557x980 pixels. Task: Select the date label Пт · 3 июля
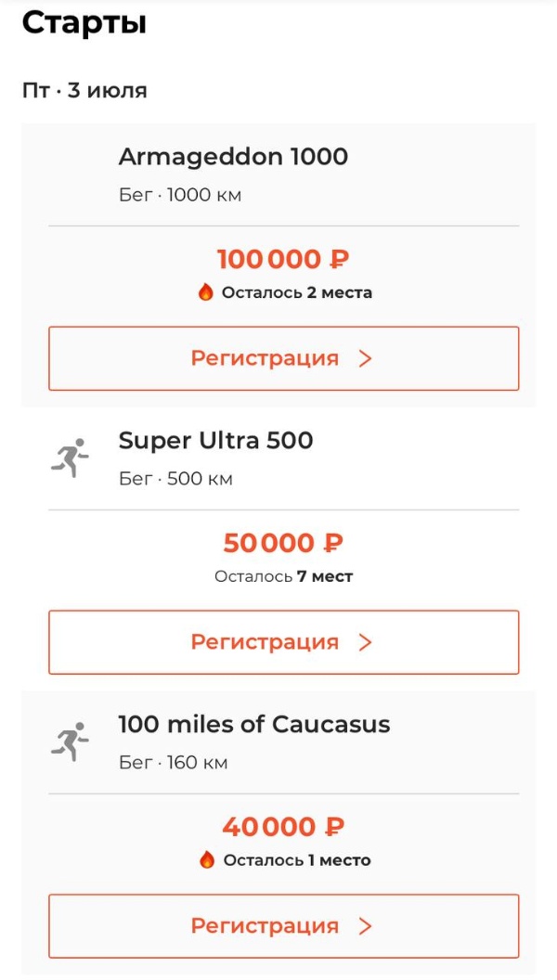click(83, 90)
